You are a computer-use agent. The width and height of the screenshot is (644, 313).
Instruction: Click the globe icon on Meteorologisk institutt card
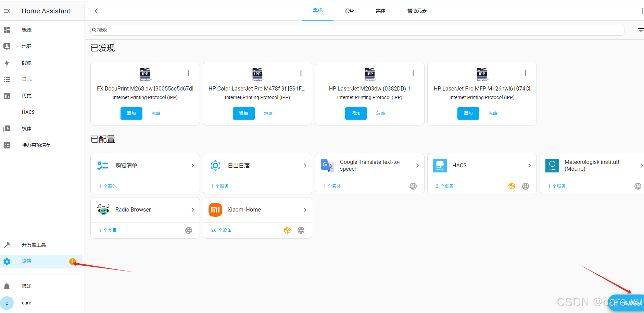pos(638,186)
